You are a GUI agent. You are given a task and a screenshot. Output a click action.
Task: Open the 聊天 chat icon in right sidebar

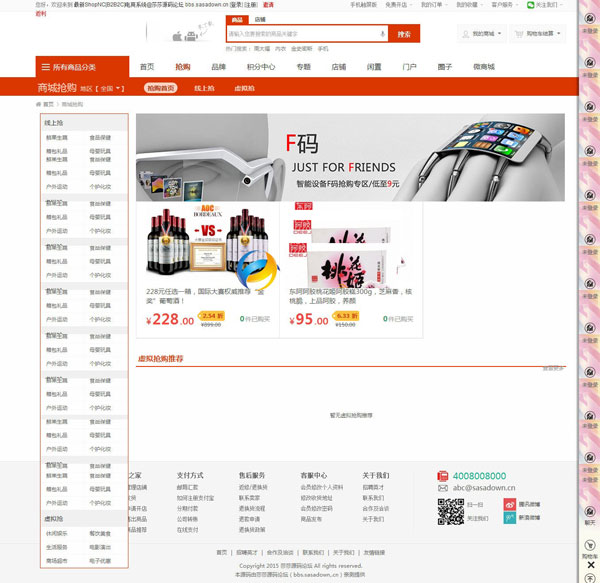[x=590, y=512]
